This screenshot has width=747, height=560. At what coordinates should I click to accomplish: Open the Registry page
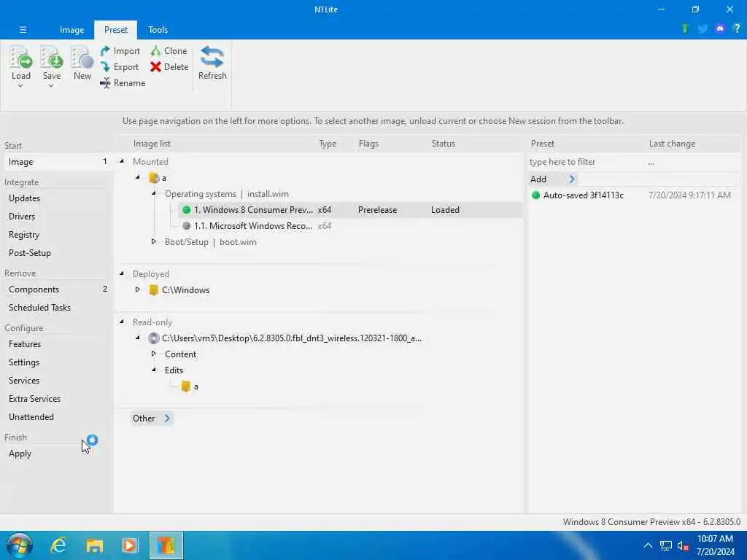click(24, 235)
